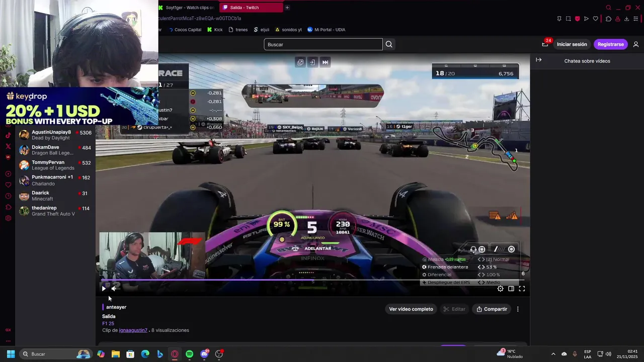644x362 pixels.
Task: Open Spotify from the taskbar
Action: pyautogui.click(x=189, y=354)
